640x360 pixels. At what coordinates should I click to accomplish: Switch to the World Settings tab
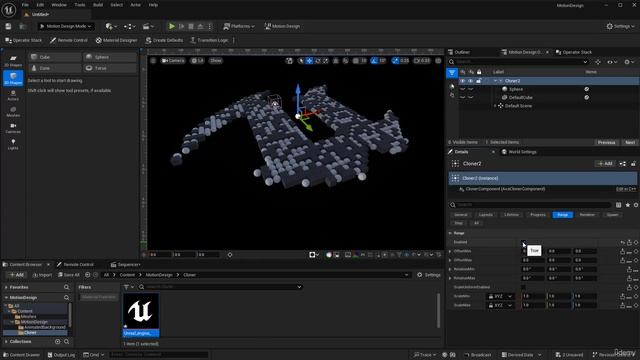pyautogui.click(x=522, y=152)
